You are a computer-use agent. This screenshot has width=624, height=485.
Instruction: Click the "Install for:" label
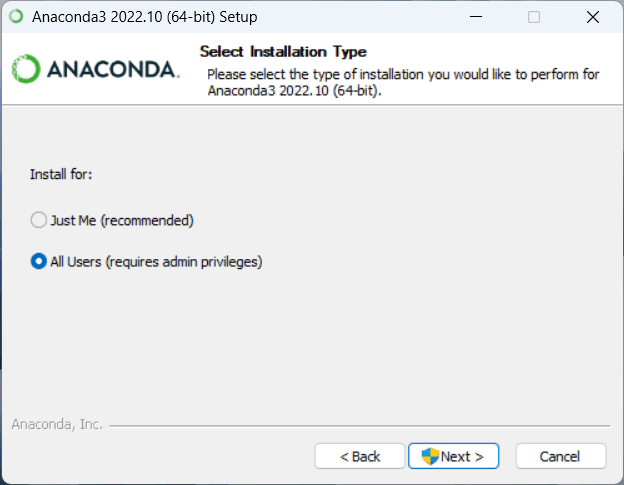click(x=61, y=174)
